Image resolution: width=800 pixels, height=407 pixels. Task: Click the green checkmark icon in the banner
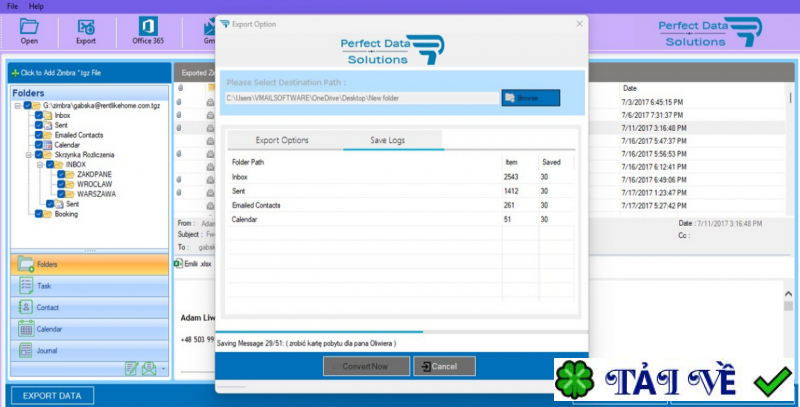[772, 381]
